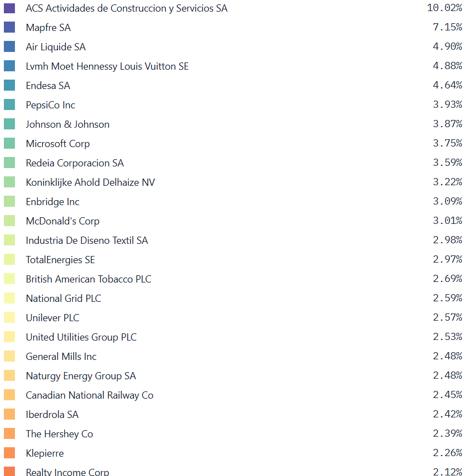
Task: Click the Hershey Co color swatch
Action: [x=9, y=434]
